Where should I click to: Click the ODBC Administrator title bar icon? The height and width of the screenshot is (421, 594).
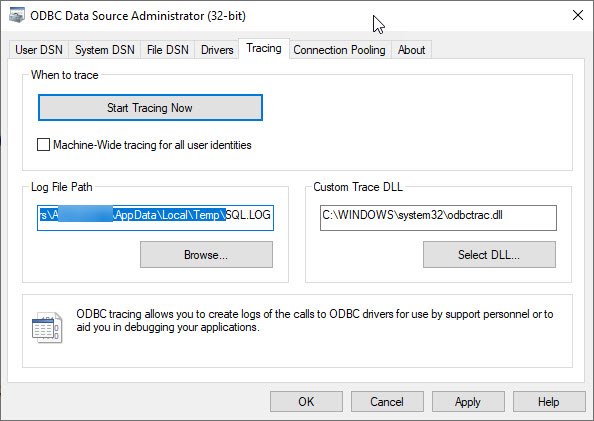[17, 16]
